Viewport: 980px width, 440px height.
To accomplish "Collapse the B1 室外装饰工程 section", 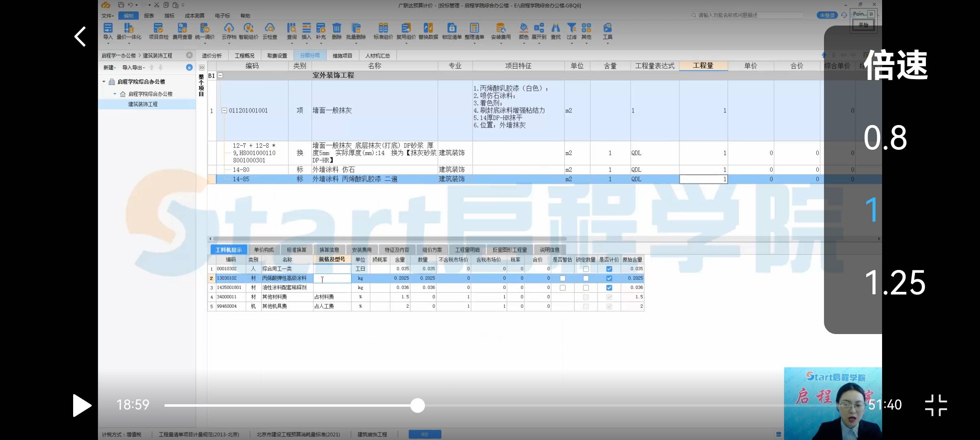I will [220, 75].
